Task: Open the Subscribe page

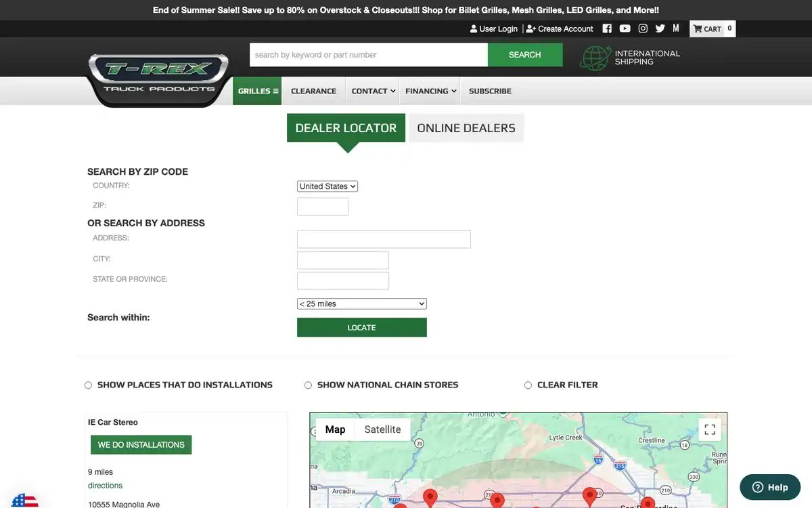Action: (490, 91)
